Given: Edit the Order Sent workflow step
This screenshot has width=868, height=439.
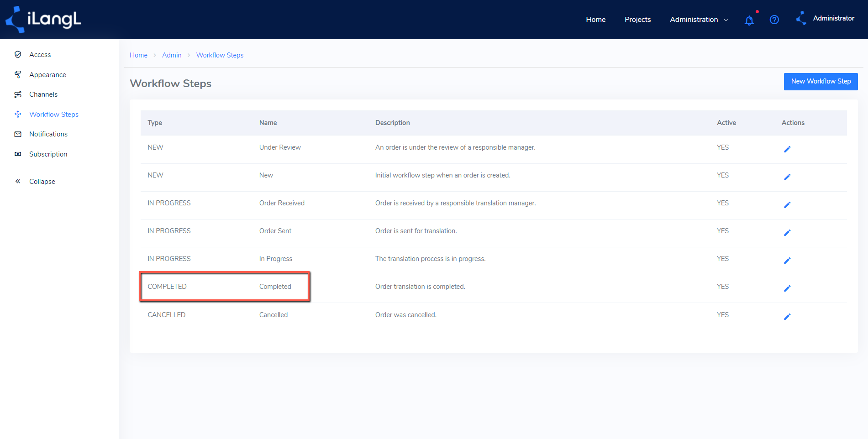Looking at the screenshot, I should point(787,233).
